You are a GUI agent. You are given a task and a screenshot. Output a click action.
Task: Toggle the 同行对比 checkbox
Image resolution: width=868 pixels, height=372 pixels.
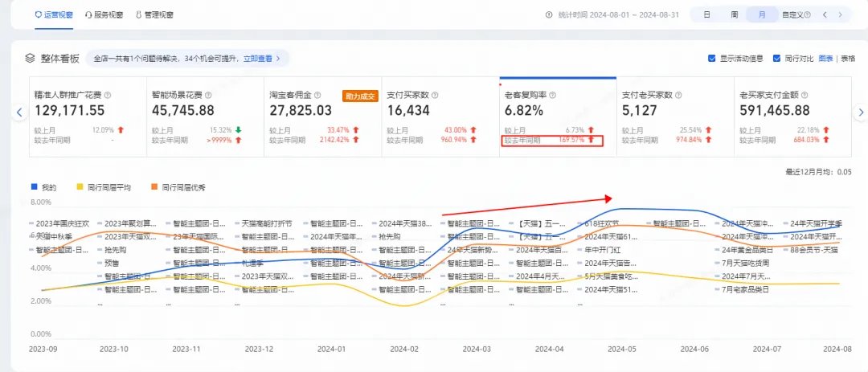(776, 58)
